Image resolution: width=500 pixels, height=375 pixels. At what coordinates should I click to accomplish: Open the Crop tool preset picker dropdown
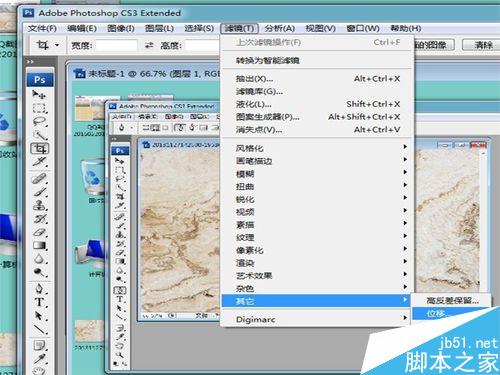coord(57,45)
